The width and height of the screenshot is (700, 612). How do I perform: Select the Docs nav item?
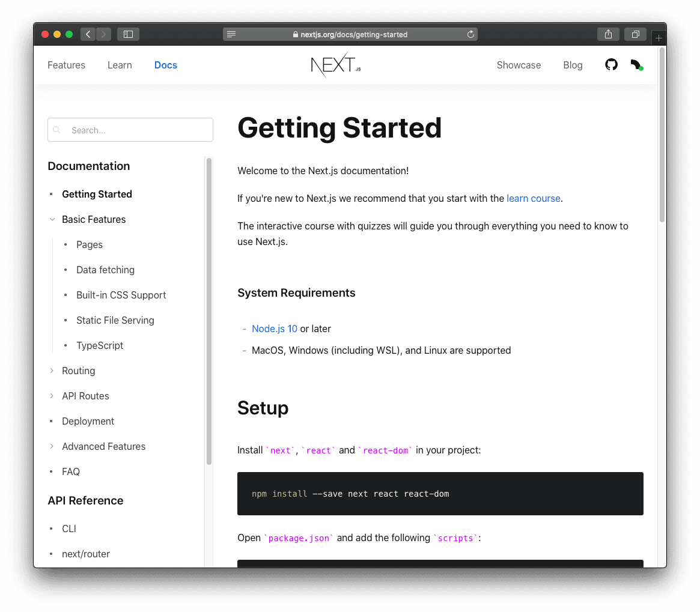tap(166, 65)
